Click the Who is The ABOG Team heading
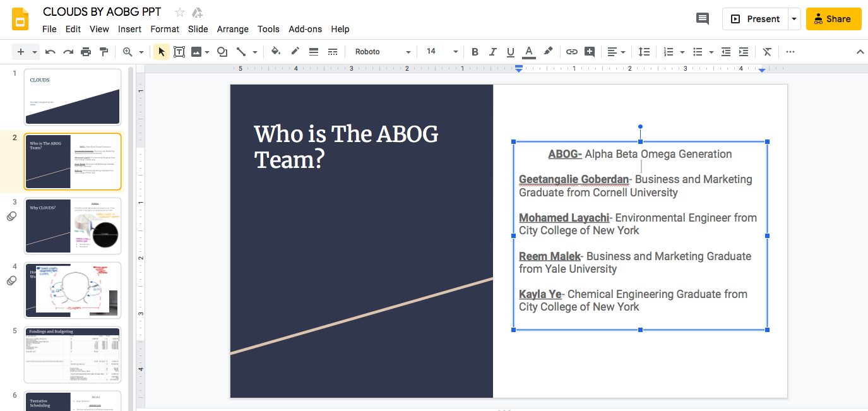Viewport: 868px width, 411px height. pyautogui.click(x=346, y=146)
